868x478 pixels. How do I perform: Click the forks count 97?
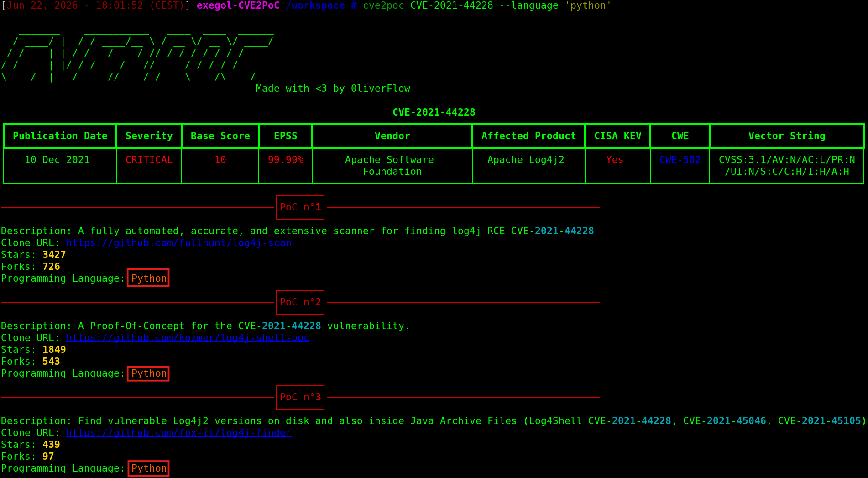(48, 457)
